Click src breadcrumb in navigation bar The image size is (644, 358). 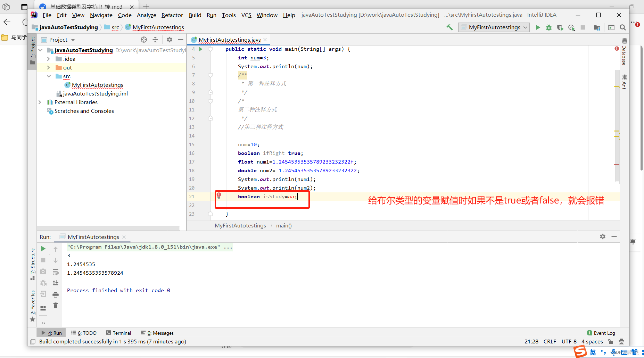[x=115, y=27]
